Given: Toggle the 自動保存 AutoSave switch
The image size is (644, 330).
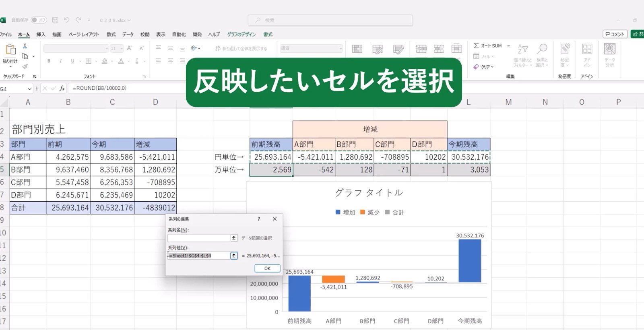Looking at the screenshot, I should 39,20.
